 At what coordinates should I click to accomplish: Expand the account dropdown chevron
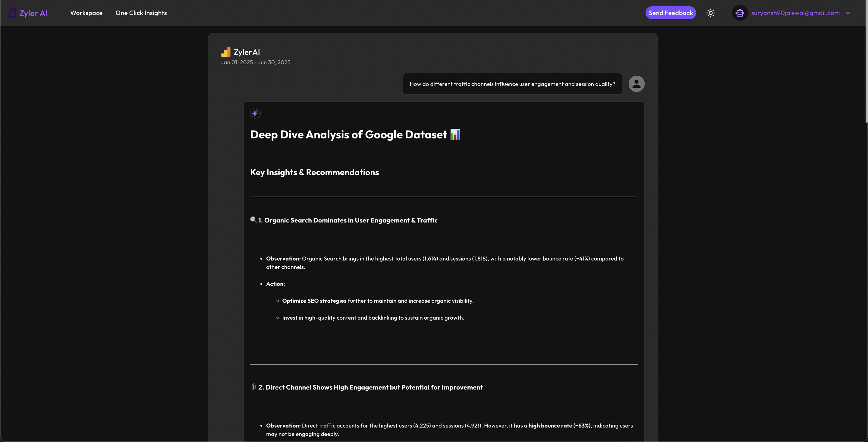click(848, 13)
